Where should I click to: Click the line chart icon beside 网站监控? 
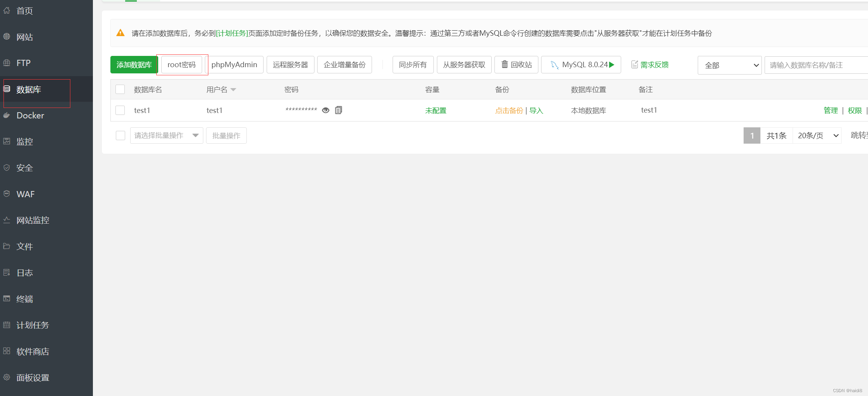tap(7, 220)
